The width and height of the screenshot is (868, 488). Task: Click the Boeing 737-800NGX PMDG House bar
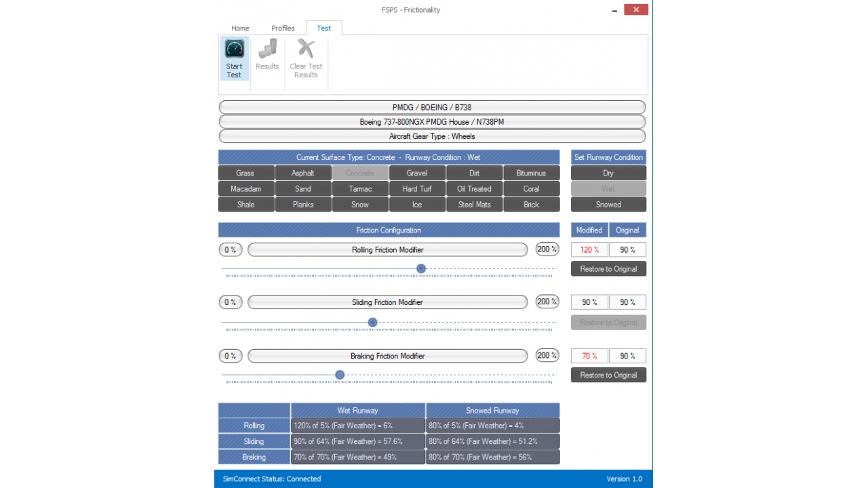pyautogui.click(x=432, y=122)
